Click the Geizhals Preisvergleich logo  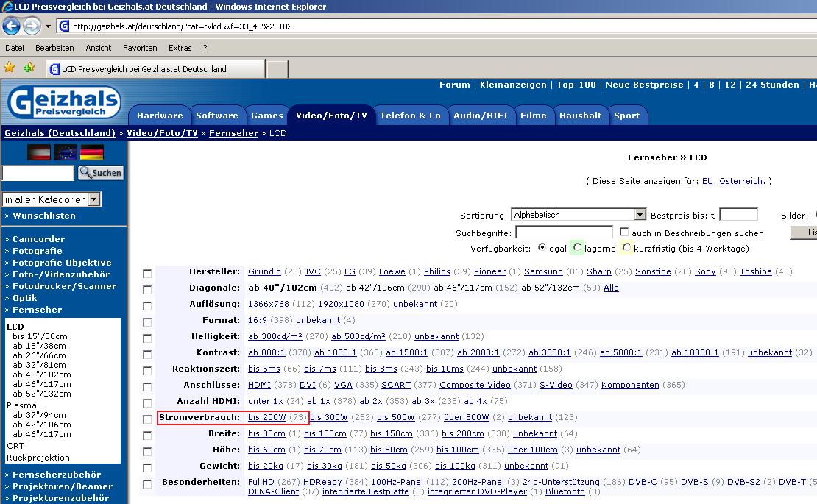pos(64,102)
